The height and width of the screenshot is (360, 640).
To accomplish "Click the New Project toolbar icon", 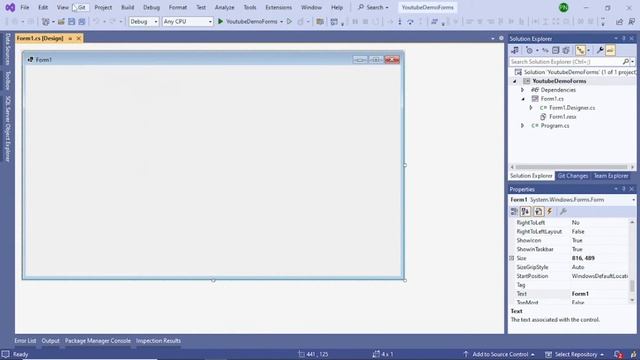I will (46, 22).
